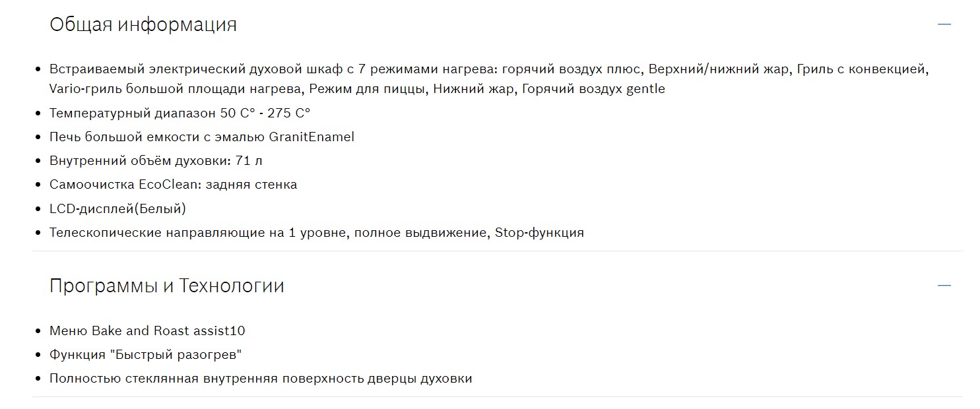Click the Телескопические направляющие на 1 уровне text
Screen dimensions: 980x409
pyautogui.click(x=198, y=232)
